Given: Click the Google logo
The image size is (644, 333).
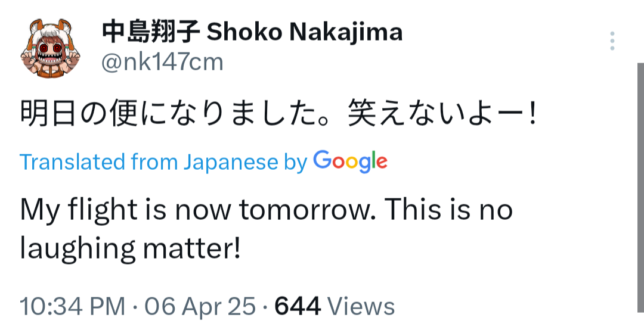Looking at the screenshot, I should click(350, 161).
